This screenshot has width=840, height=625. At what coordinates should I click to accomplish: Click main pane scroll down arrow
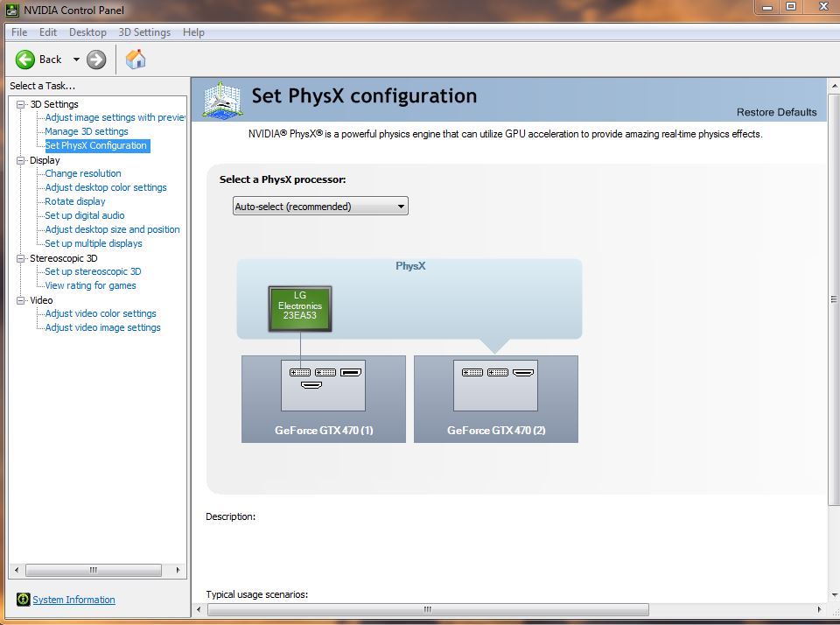coord(834,595)
